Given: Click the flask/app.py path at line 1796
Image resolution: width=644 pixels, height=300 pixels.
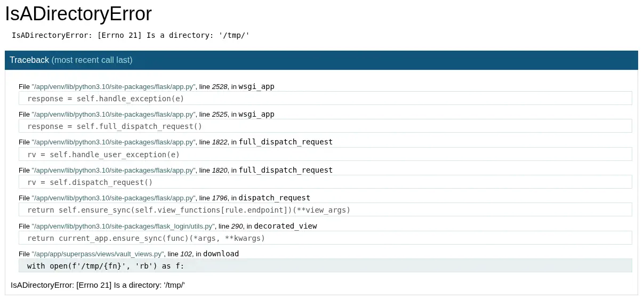Looking at the screenshot, I should pyautogui.click(x=113, y=198).
